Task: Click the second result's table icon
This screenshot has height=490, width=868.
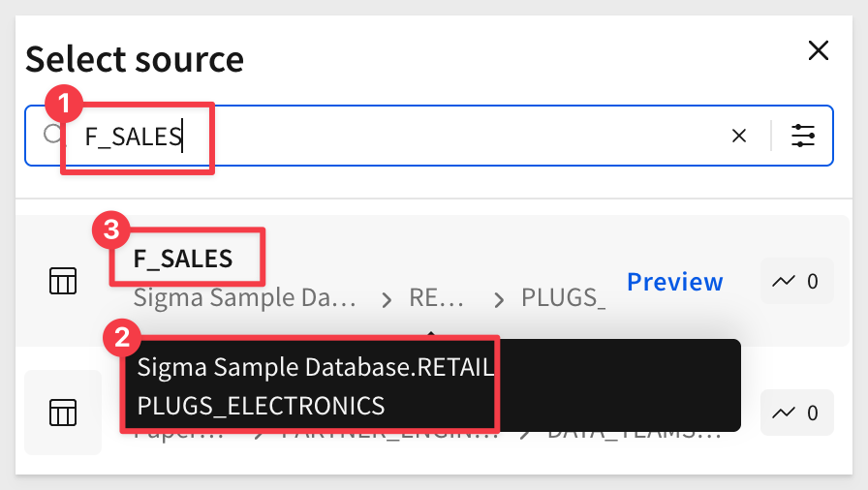Action: [63, 413]
